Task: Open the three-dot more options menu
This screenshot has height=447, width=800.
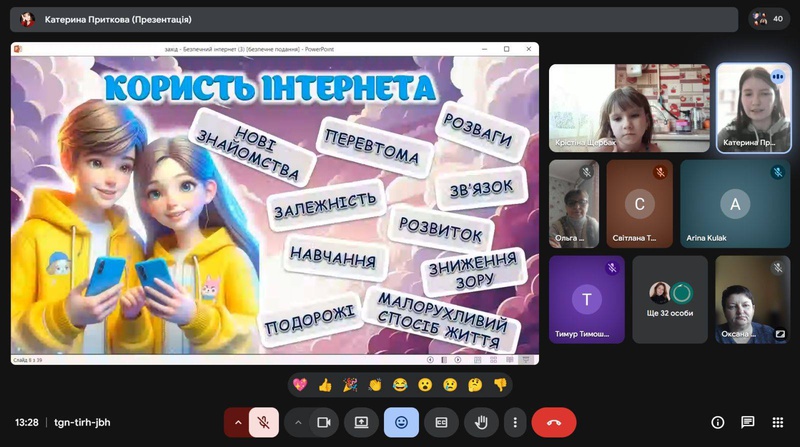Action: point(515,422)
